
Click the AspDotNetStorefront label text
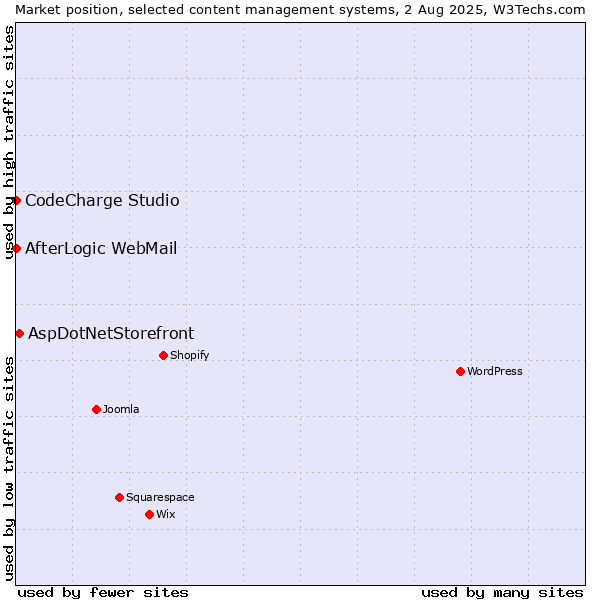tap(111, 334)
